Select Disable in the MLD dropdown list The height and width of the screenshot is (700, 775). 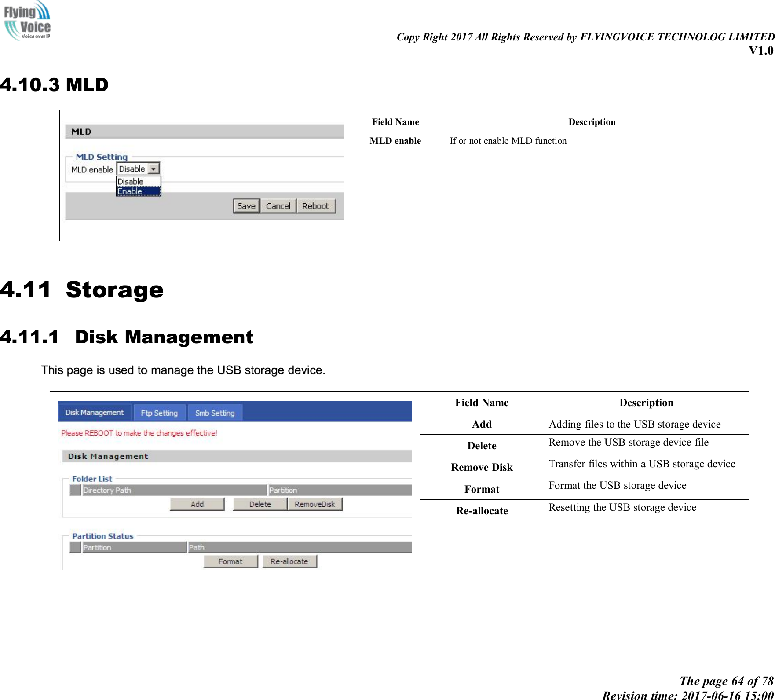pos(131,181)
